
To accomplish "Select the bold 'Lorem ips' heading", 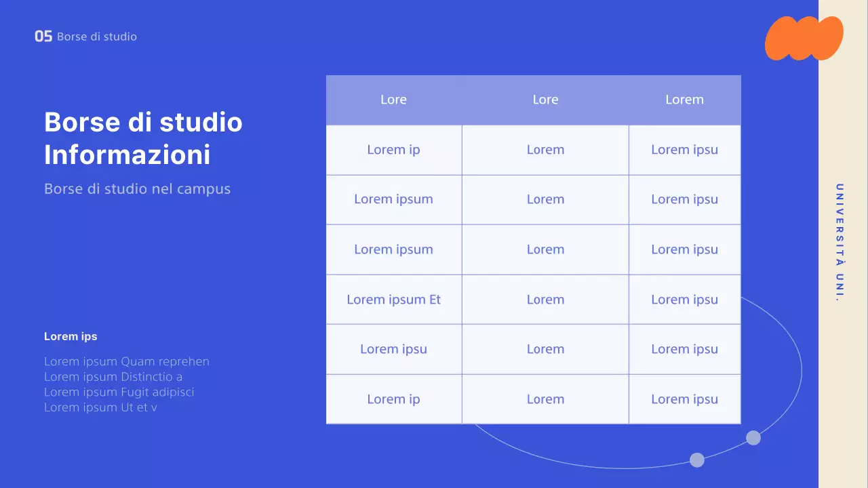I will click(x=71, y=336).
